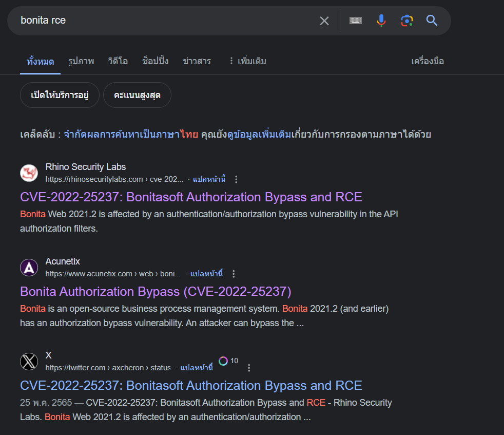504x435 pixels.
Task: Click the X (Twitter) site favicon
Action: (29, 362)
